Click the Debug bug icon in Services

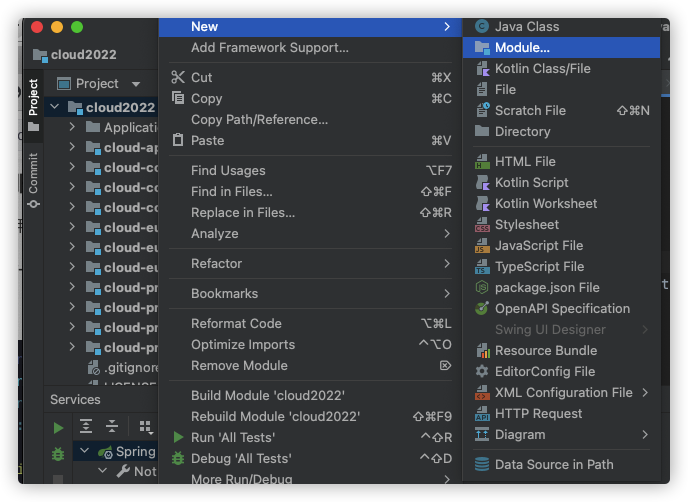[58, 454]
